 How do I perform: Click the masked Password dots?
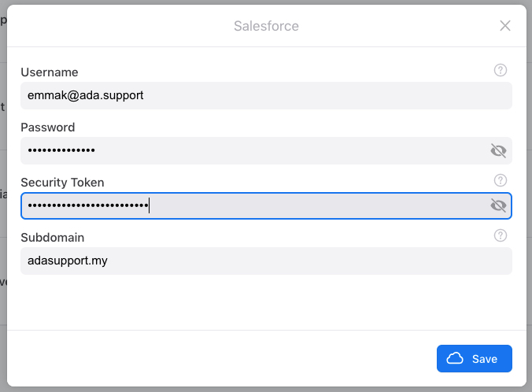[x=61, y=150]
